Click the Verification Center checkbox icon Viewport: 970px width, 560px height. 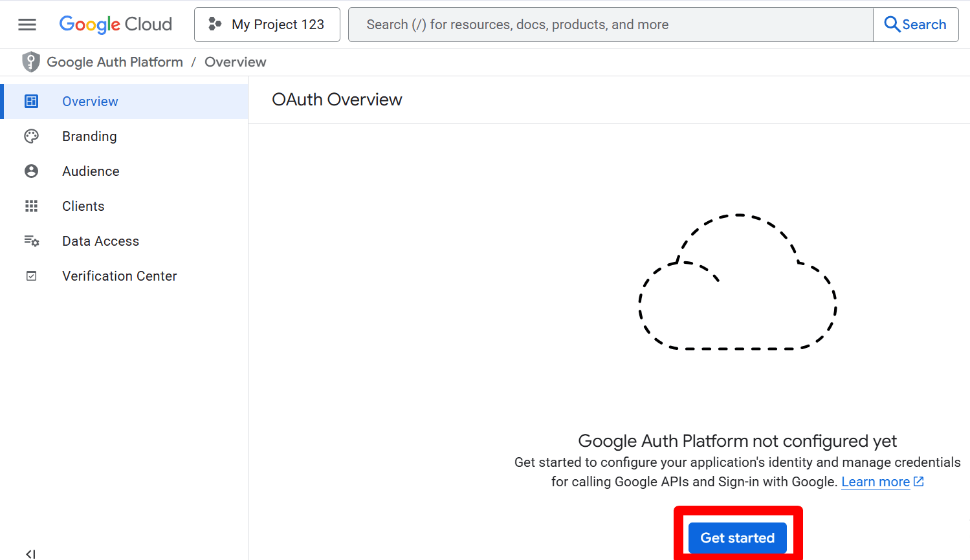(31, 276)
